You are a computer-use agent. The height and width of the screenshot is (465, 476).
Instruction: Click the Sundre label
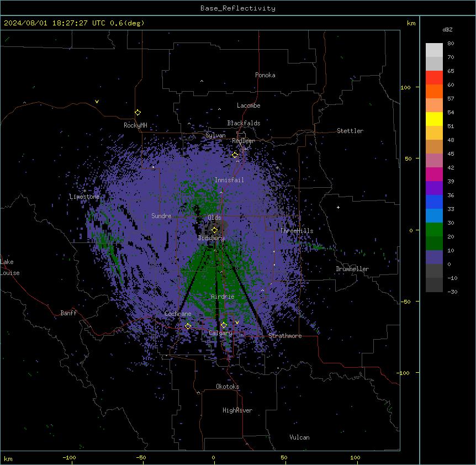(161, 216)
